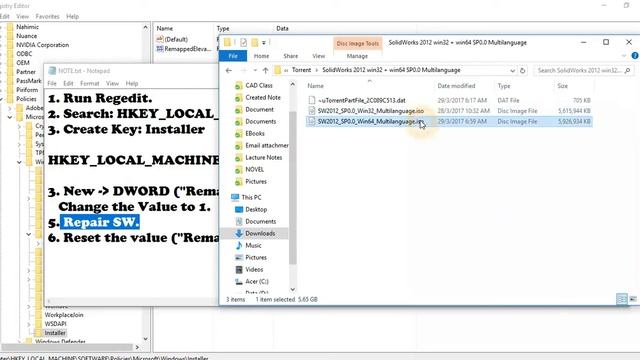
Task: Select Installer key in registry tree
Action: [55, 333]
